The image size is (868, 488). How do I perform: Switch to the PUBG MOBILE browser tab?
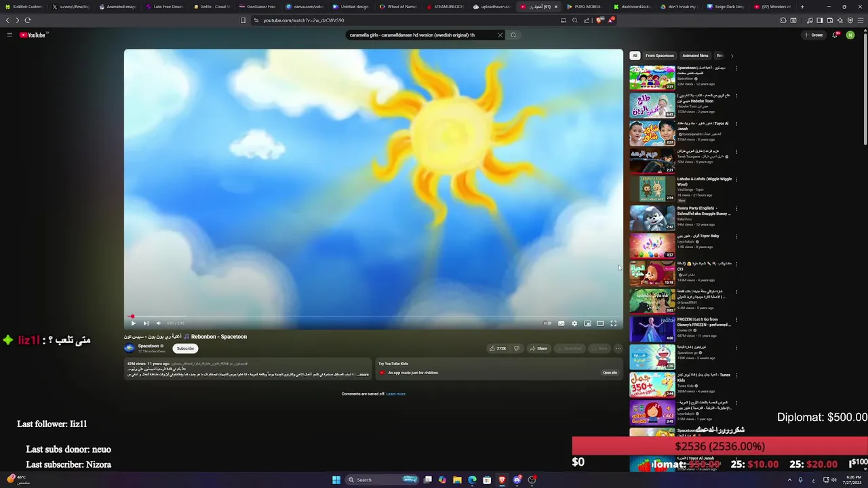585,7
